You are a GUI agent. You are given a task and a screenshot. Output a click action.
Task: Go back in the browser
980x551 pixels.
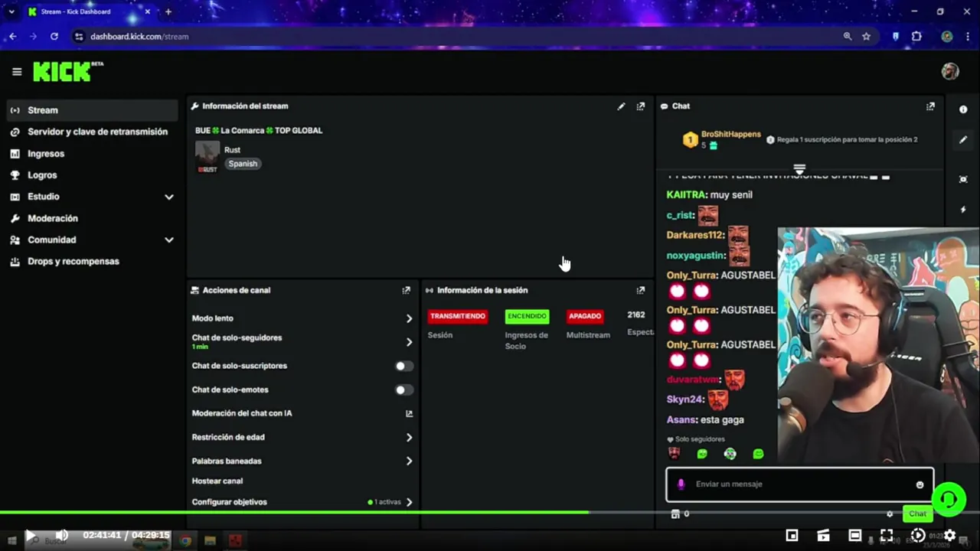coord(13,36)
